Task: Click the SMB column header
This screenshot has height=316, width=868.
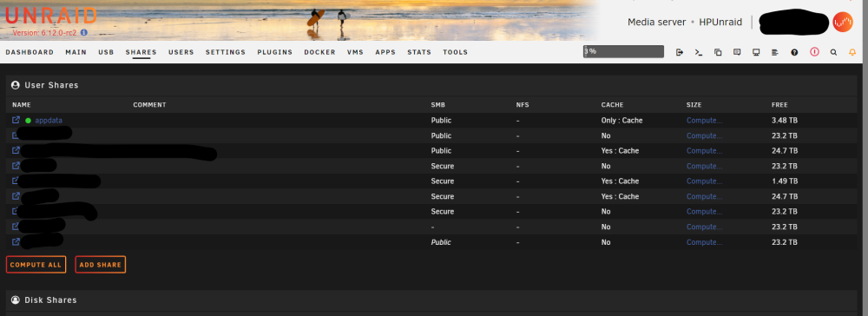Action: 437,104
